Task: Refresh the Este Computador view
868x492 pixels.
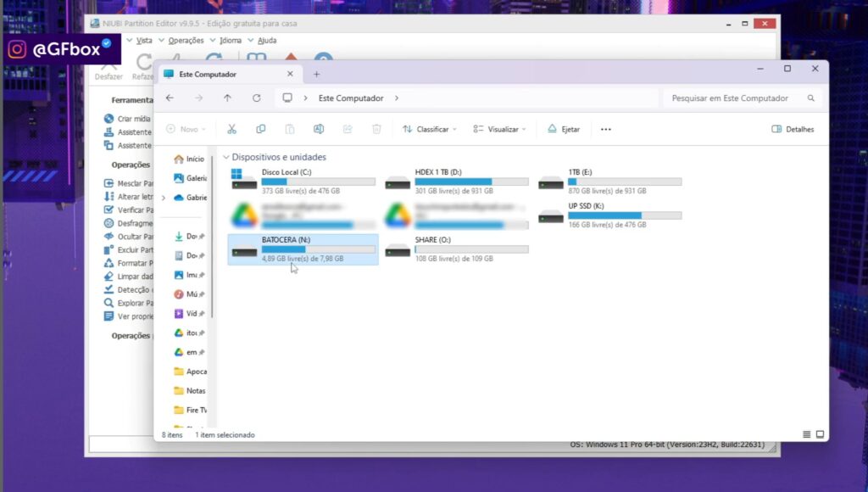Action: pos(256,98)
